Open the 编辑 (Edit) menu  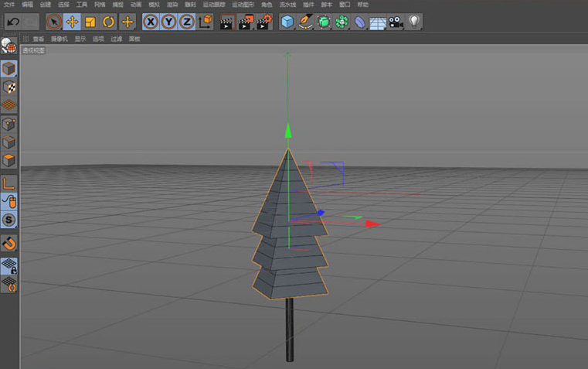click(27, 5)
